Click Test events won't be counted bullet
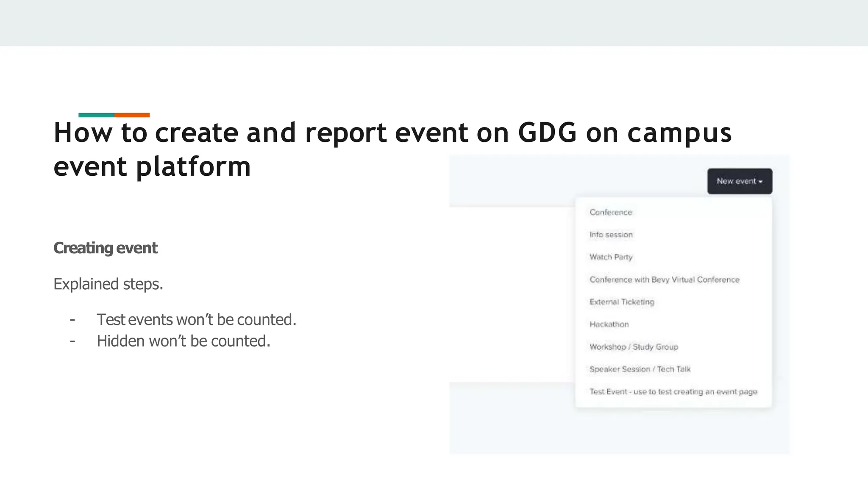 (x=196, y=320)
